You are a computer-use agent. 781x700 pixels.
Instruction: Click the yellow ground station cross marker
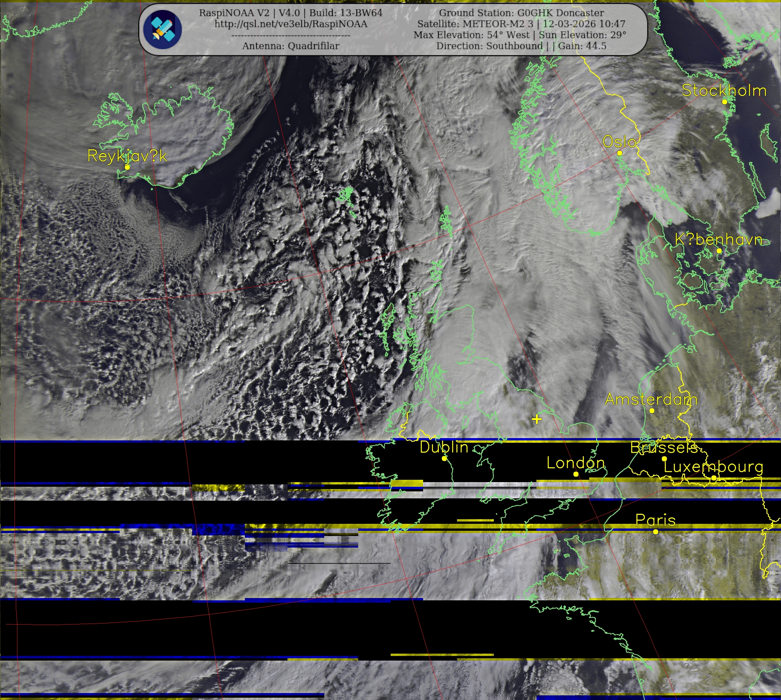pos(537,419)
